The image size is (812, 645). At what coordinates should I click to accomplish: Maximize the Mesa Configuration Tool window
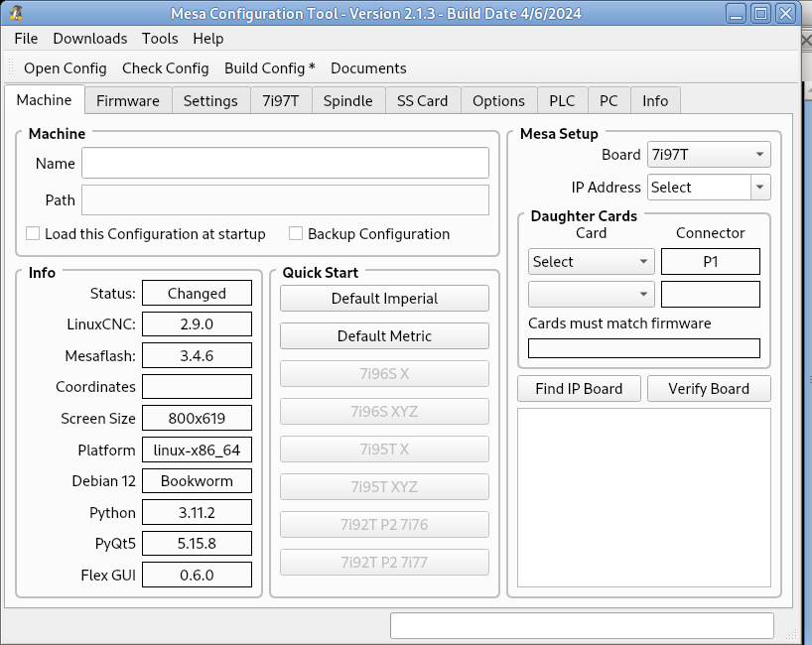coord(760,14)
